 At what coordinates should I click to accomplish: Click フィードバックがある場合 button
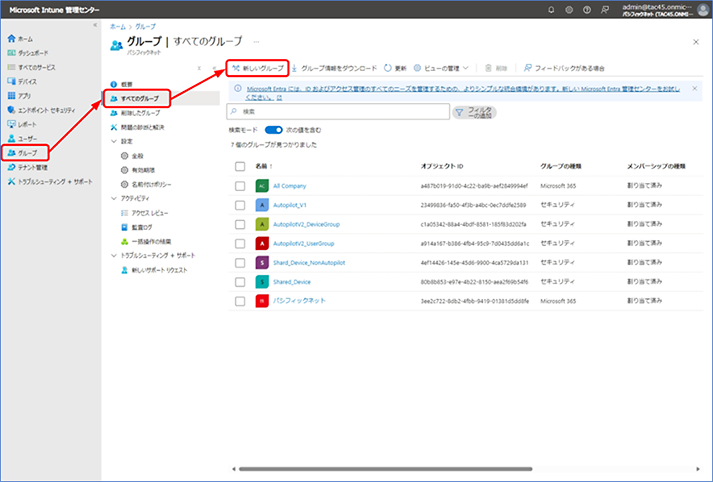(x=564, y=68)
